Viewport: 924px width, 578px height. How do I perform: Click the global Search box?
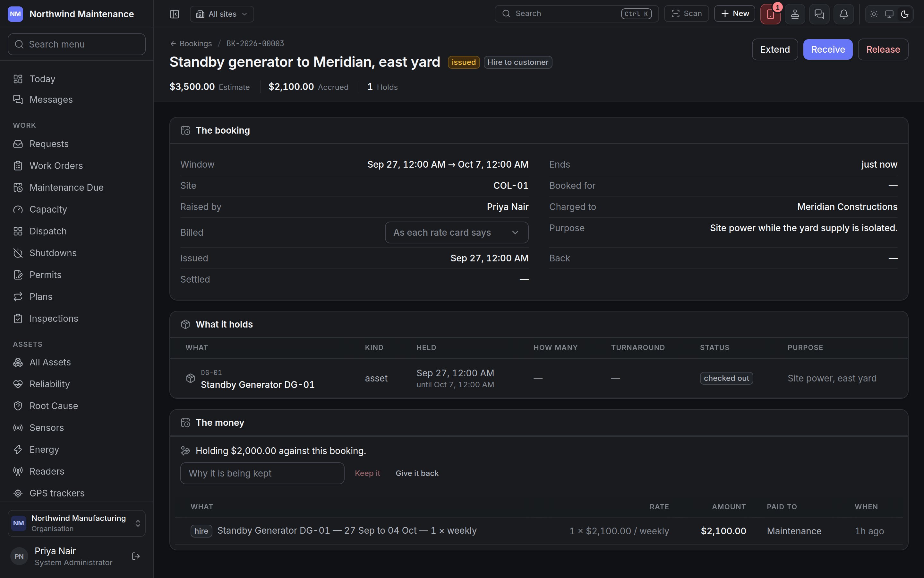click(577, 14)
